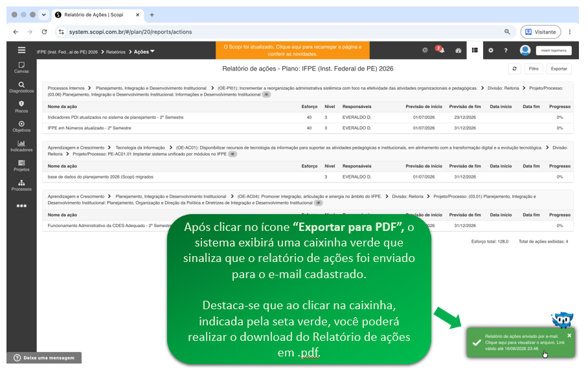This screenshot has width=588, height=370.
Task: Click the Visitante profile button
Action: [540, 32]
